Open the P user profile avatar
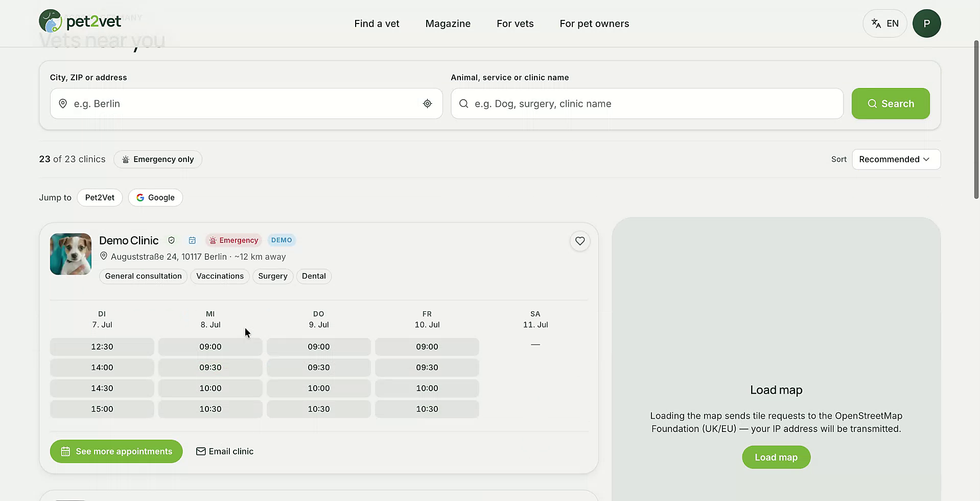This screenshot has width=980, height=501. click(x=926, y=24)
